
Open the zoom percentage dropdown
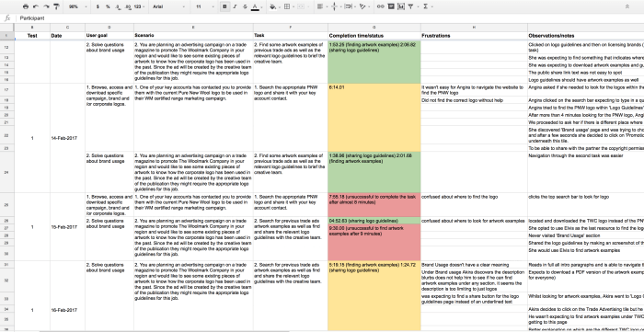pos(76,6)
